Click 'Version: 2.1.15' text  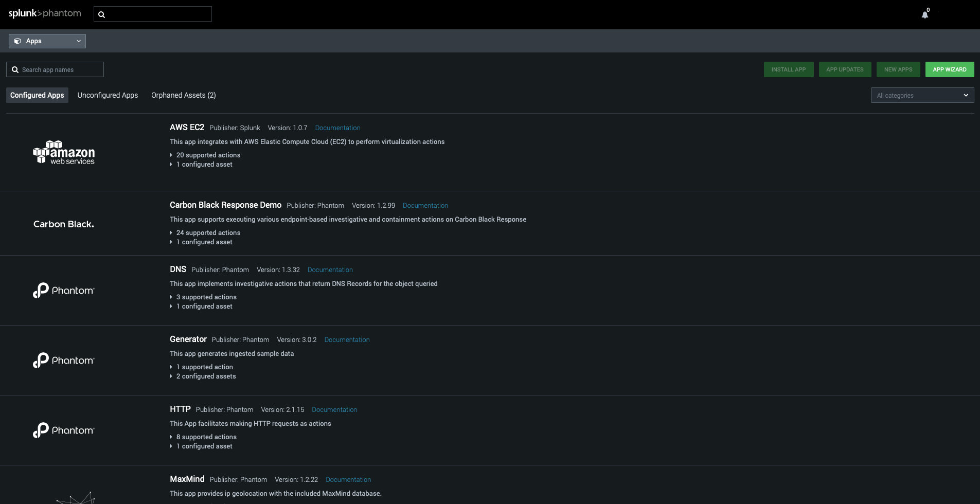[282, 410]
